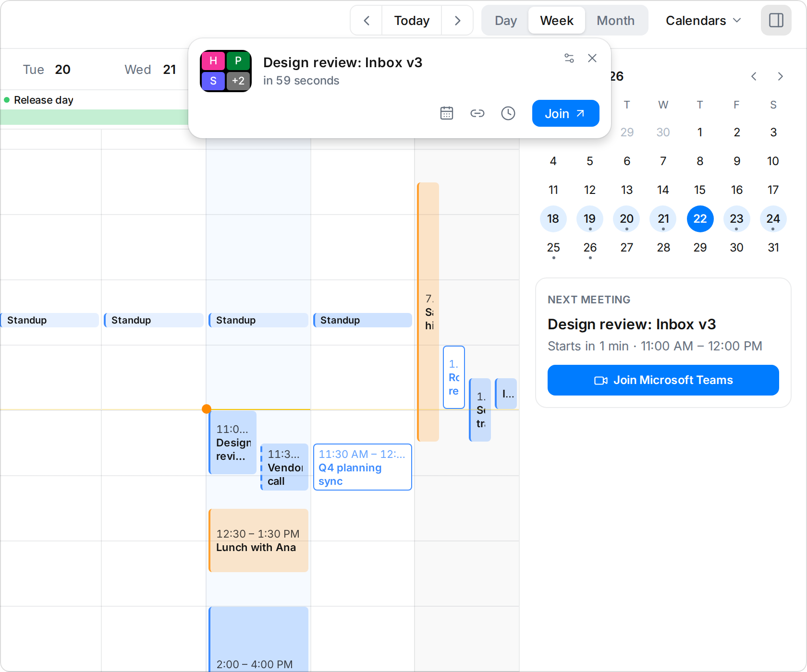Click the Wed 21 day header
Screen dimensions: 807x672
(150, 70)
